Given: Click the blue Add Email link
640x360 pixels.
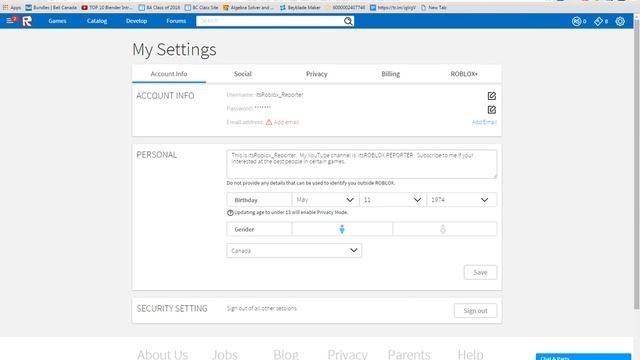Looking at the screenshot, I should (x=484, y=122).
